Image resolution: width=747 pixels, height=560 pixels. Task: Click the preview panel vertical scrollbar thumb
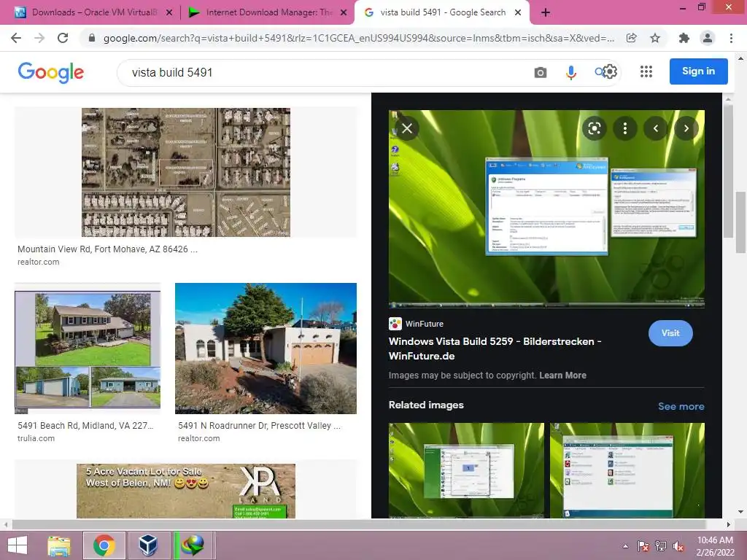[x=728, y=171]
